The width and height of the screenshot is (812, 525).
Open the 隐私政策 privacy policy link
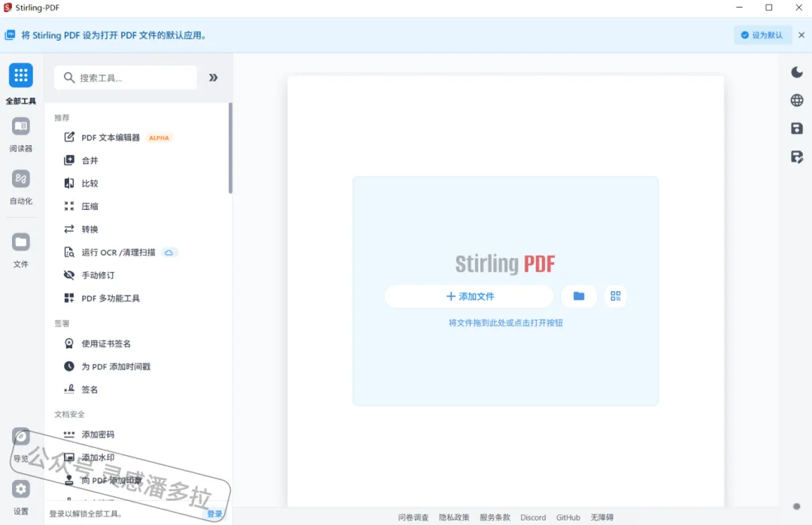point(454,517)
